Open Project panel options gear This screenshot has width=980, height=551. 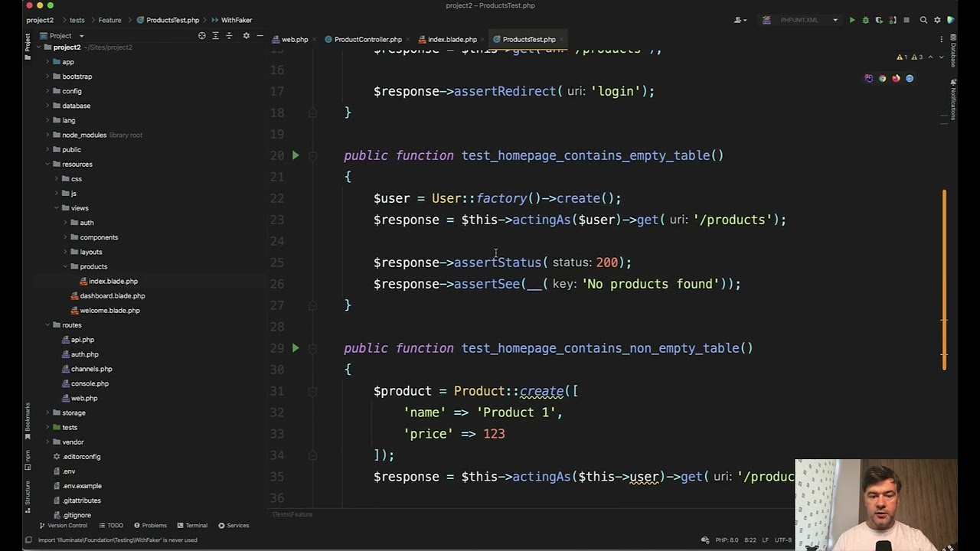click(x=246, y=36)
